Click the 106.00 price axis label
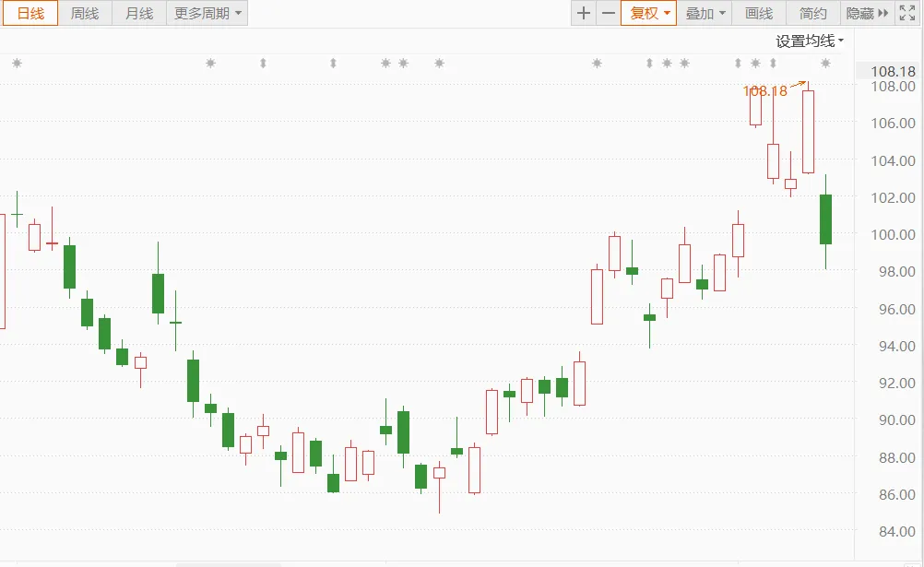This screenshot has height=567, width=924. click(x=893, y=124)
